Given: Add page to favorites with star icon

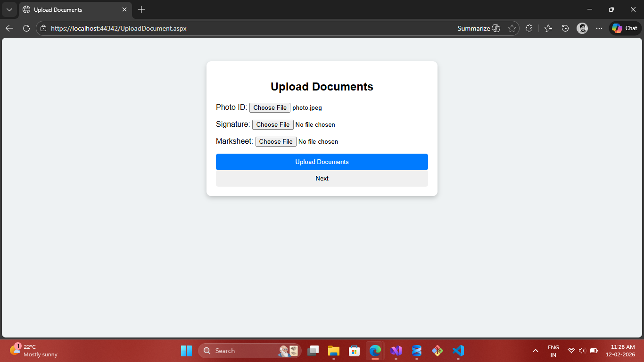Looking at the screenshot, I should tap(512, 28).
